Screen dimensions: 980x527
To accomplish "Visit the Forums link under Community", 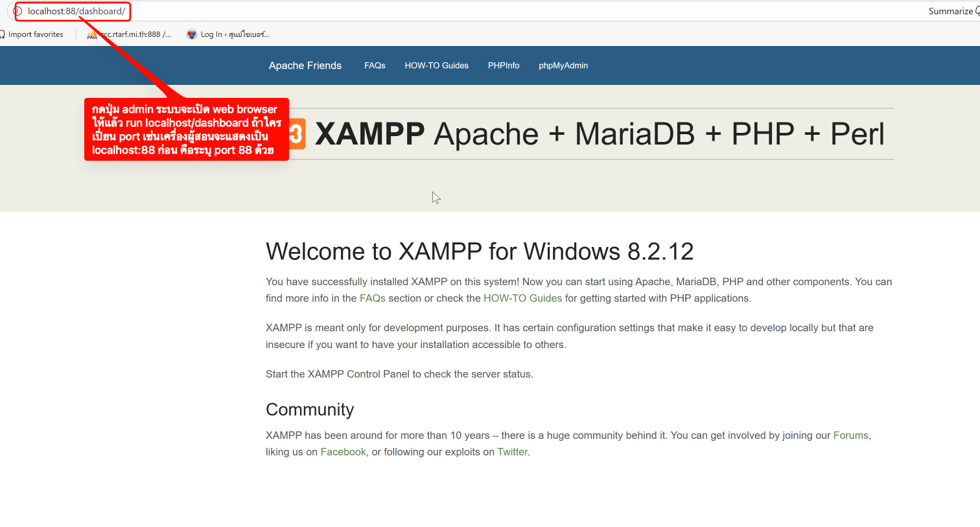I will (850, 436).
